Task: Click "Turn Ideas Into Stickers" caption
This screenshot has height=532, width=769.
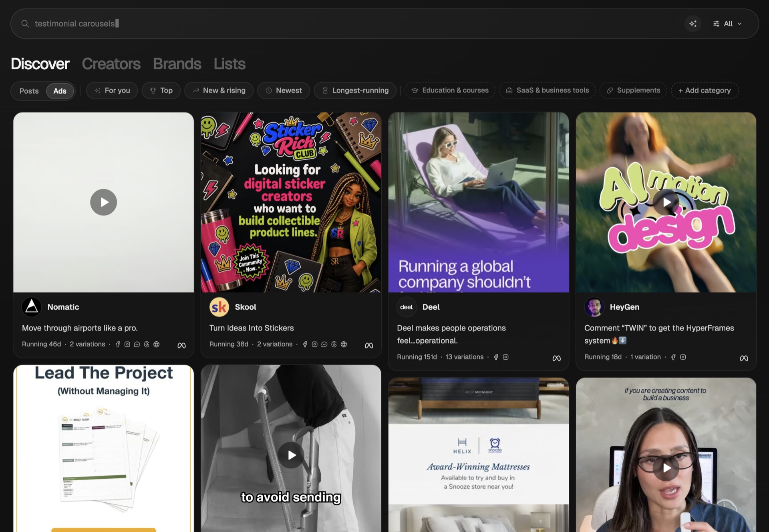Action: click(252, 328)
